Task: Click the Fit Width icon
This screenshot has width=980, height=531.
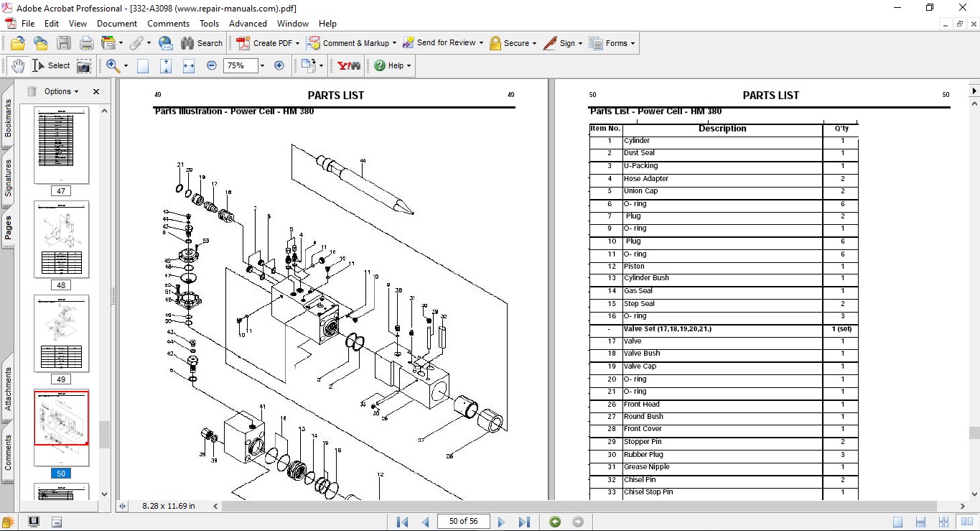Action: 189,66
